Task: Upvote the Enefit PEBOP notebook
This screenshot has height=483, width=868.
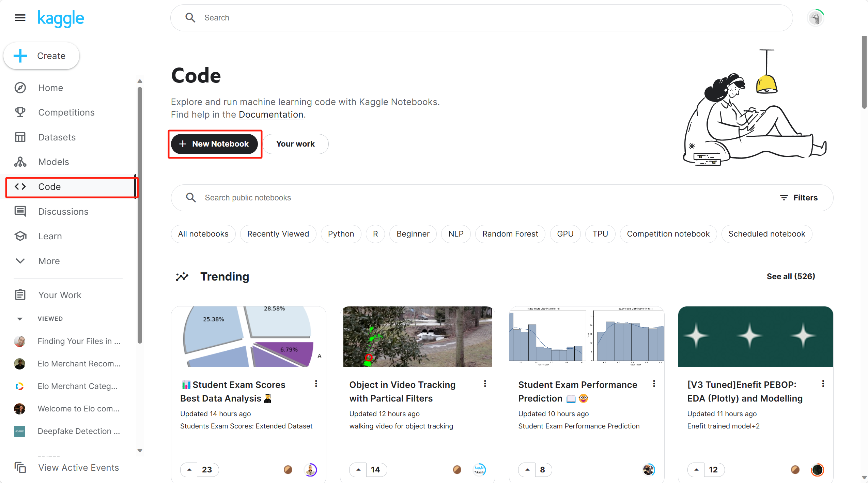Action: click(x=696, y=469)
